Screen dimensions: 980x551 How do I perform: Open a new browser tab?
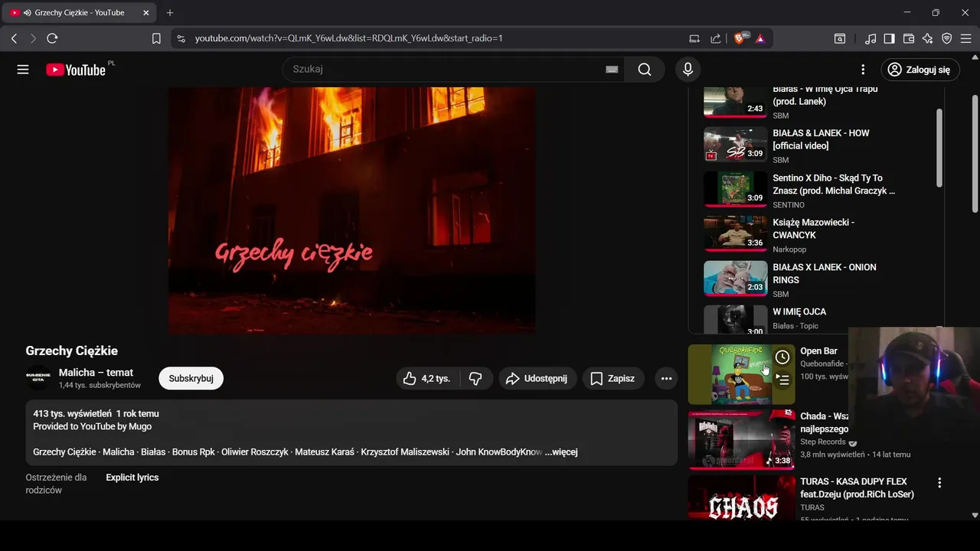[x=170, y=13]
